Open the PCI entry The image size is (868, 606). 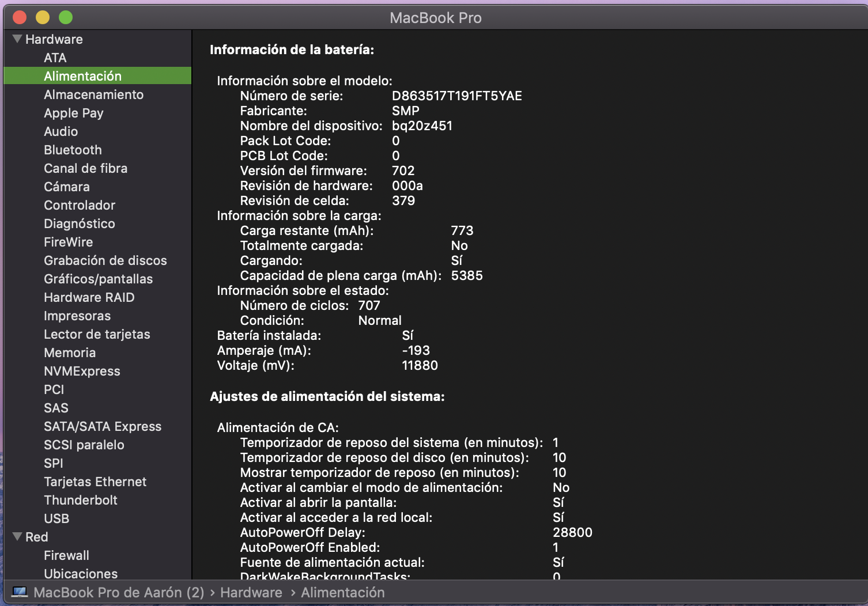pos(54,389)
